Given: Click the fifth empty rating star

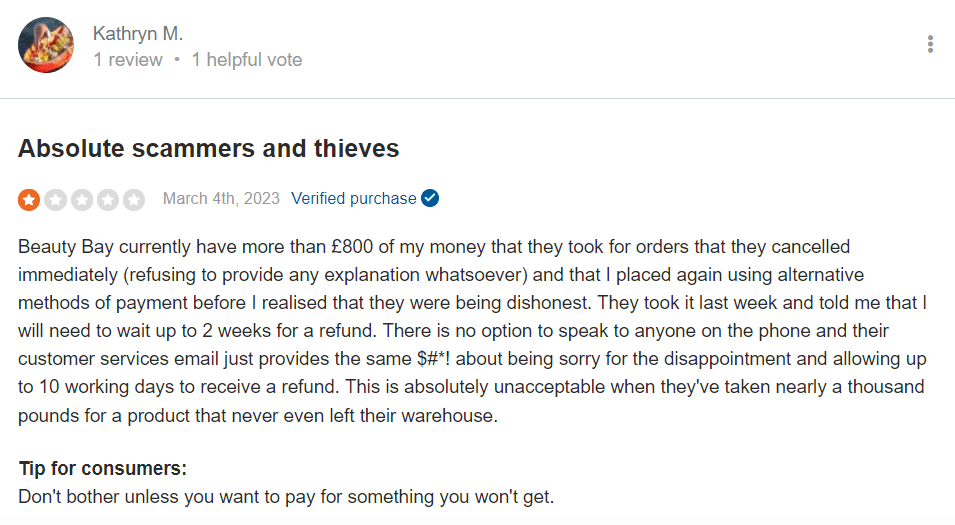Looking at the screenshot, I should point(133,199).
